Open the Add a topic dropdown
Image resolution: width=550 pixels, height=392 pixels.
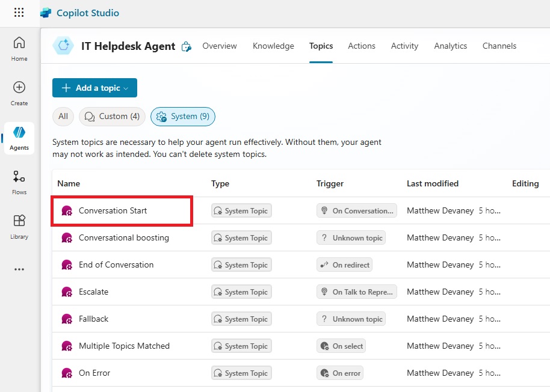coord(94,88)
